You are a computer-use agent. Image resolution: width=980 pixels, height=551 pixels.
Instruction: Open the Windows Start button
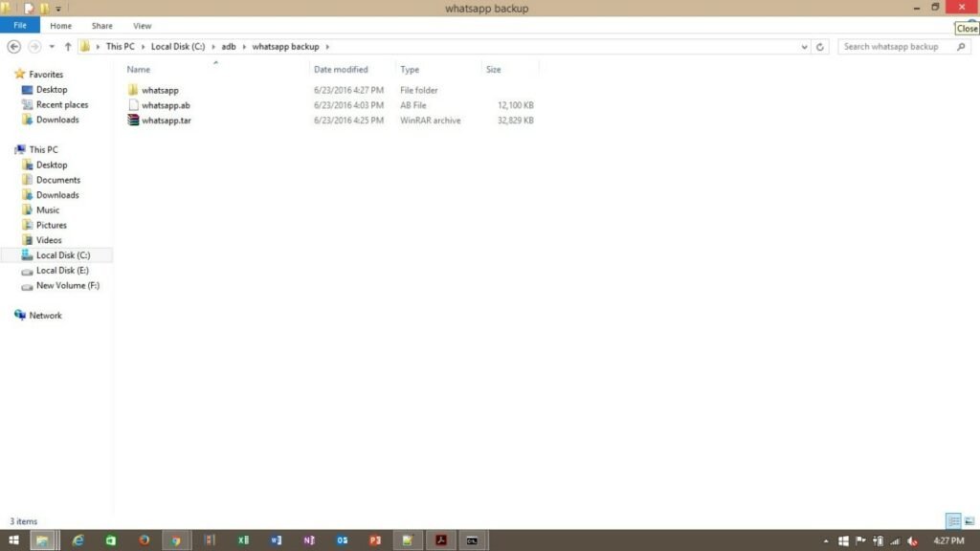click(x=13, y=540)
